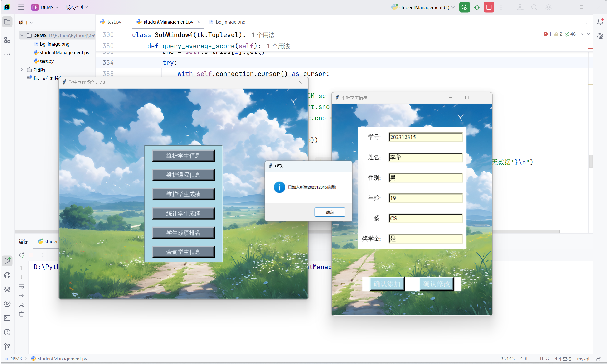Click the Structure tool window icon
Viewport: 607px width, 364px height.
pos(7,40)
